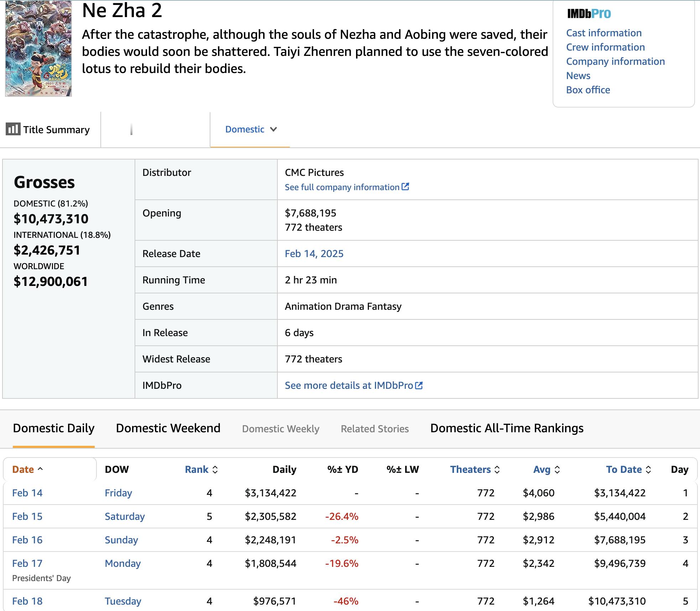
Task: Click the $2,426,751 international gross figure
Action: pyautogui.click(x=47, y=250)
